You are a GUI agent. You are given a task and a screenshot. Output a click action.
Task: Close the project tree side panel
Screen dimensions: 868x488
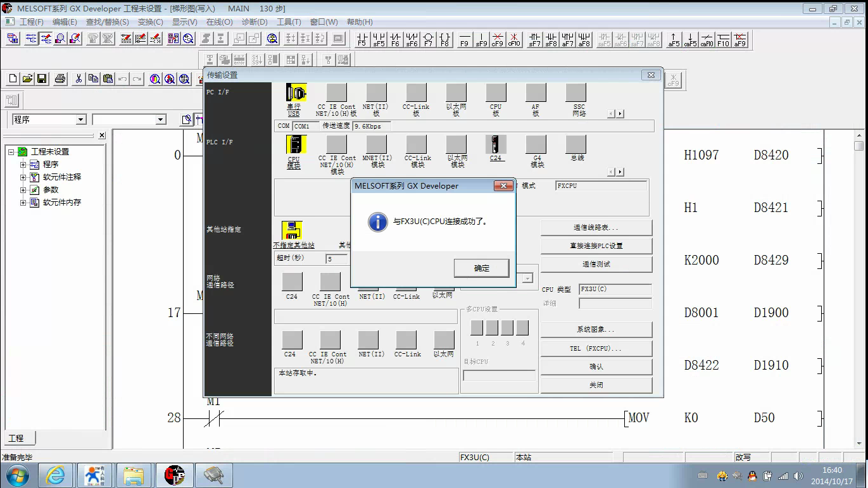(x=102, y=135)
